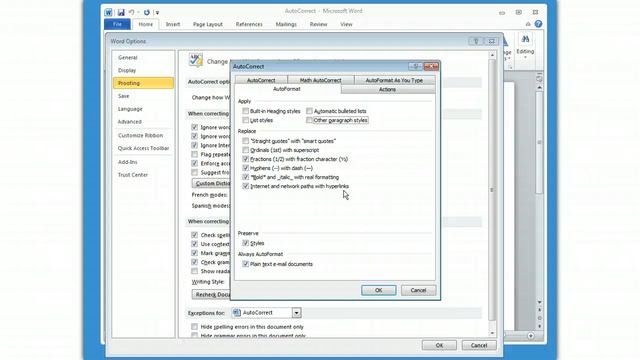This screenshot has height=360, width=640.
Task: Open the Page Layout ribbon tab
Action: point(208,24)
